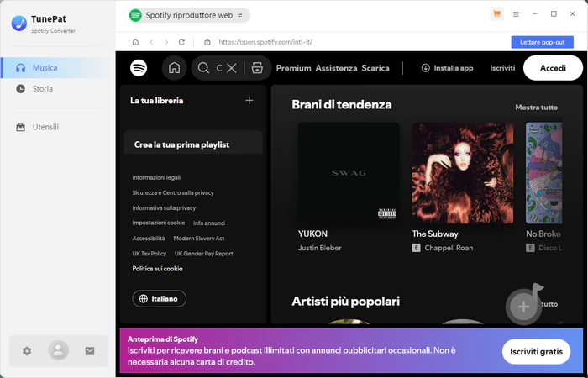Image resolution: width=588 pixels, height=378 pixels.
Task: Click Installa app
Action: point(447,68)
